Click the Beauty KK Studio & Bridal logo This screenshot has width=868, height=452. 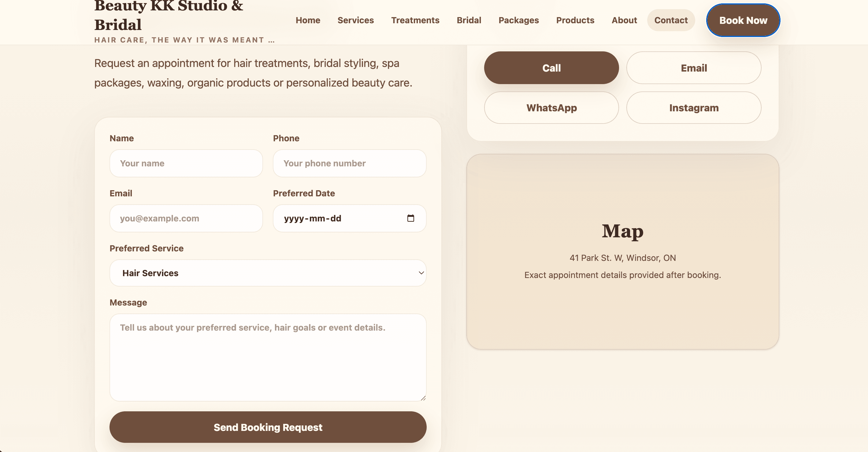tap(169, 15)
